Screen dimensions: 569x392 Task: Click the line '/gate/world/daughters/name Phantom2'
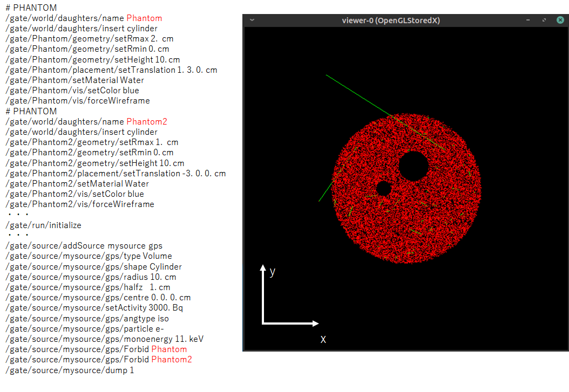pos(86,122)
